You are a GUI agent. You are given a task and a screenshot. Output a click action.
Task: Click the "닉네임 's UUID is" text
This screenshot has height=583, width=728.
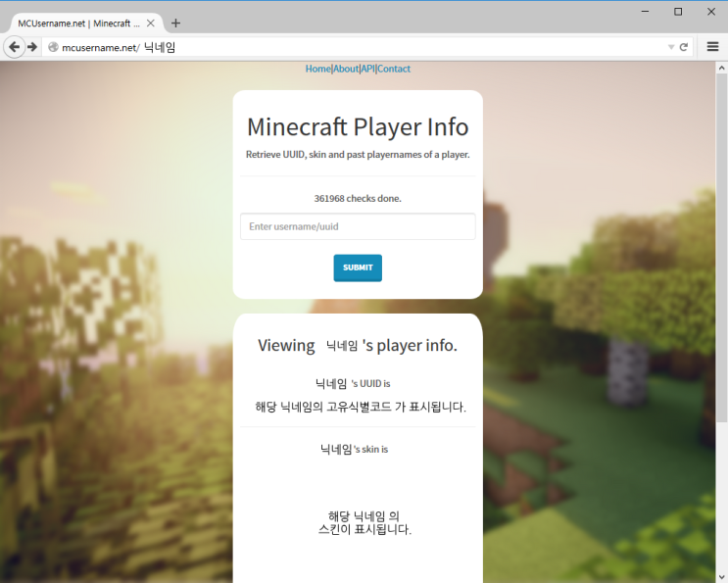pos(353,383)
